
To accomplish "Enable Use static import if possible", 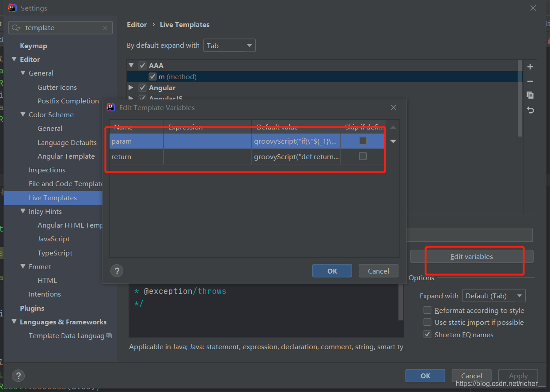I will click(x=427, y=322).
